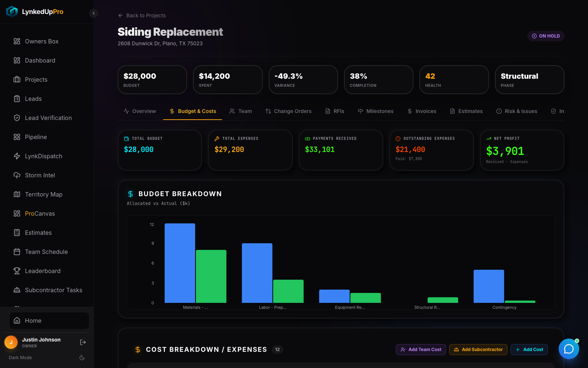The width and height of the screenshot is (588, 368).
Task: Click the $33,101 payments received value
Action: tap(320, 149)
